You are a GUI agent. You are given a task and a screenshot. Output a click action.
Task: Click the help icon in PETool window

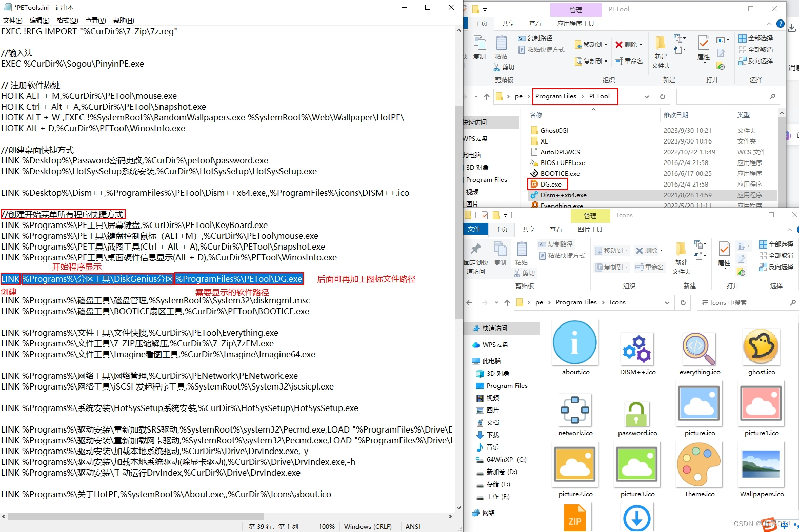[780, 24]
